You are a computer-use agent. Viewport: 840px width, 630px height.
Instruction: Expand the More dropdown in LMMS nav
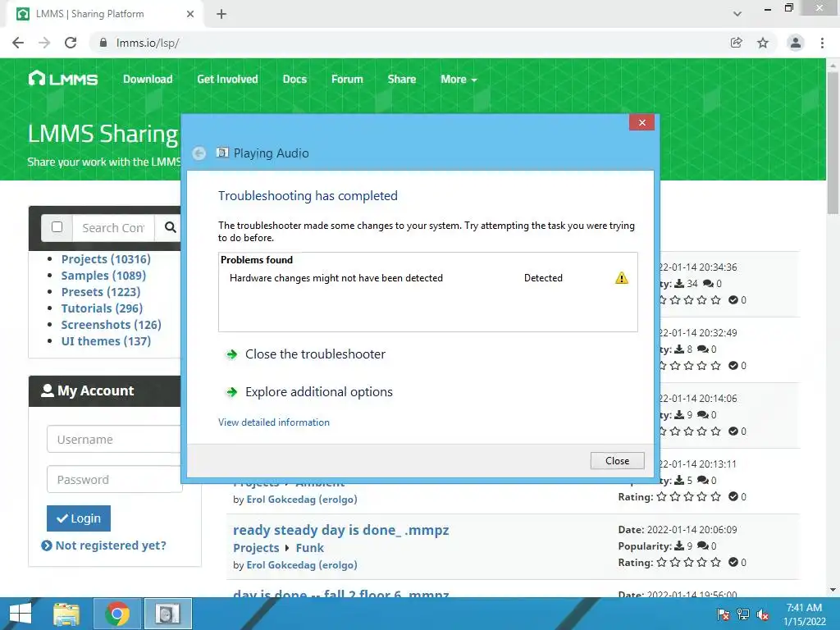pos(459,80)
